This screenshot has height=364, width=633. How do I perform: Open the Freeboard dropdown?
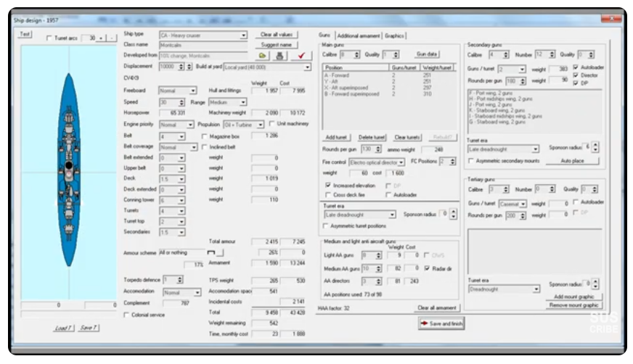[193, 91]
